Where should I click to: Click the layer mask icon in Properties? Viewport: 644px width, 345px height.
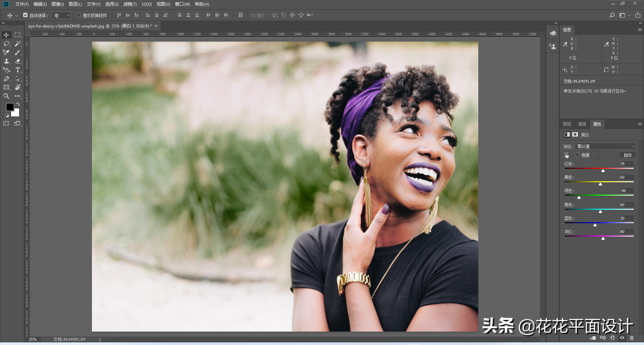[575, 135]
